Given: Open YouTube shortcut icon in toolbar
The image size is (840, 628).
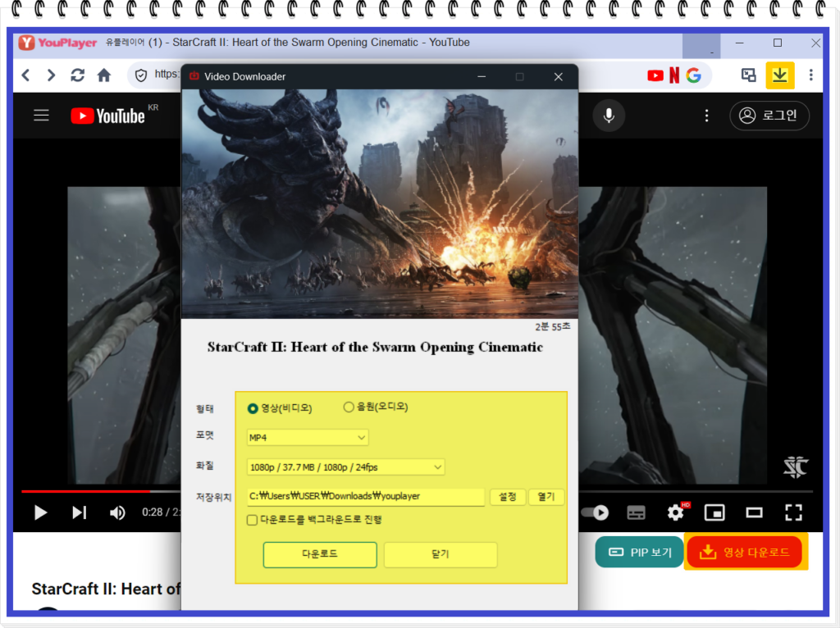Looking at the screenshot, I should (x=655, y=75).
